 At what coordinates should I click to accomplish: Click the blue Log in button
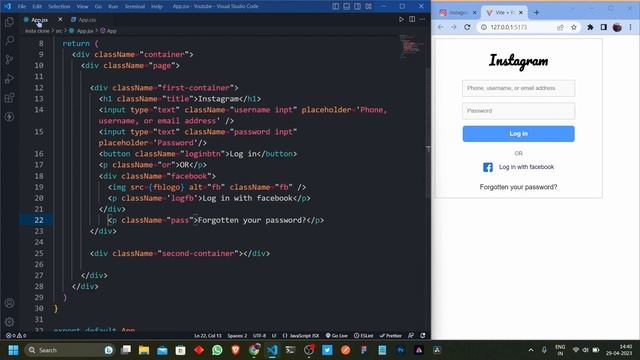pos(518,134)
